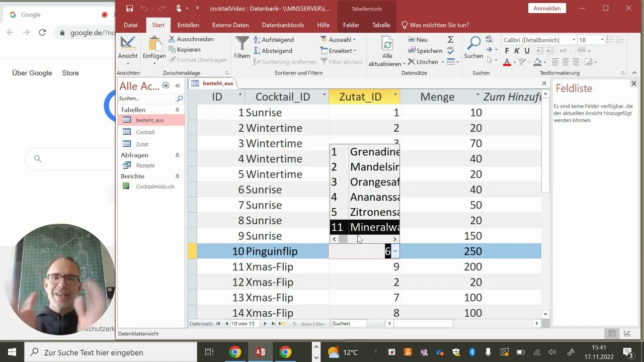Sort descending with Absteigend
This screenshot has width=644, height=362.
(273, 51)
